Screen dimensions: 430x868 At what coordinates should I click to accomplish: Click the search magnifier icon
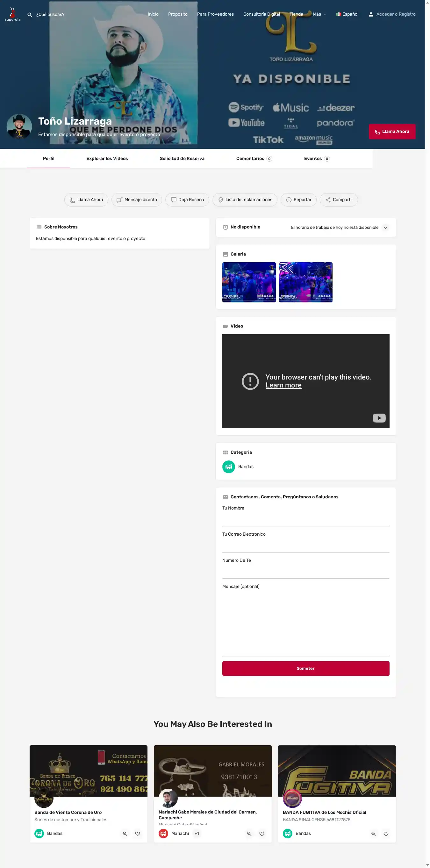[x=30, y=15]
